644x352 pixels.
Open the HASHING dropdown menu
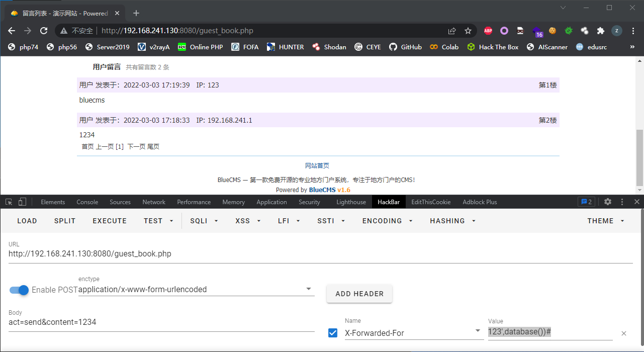pos(453,221)
